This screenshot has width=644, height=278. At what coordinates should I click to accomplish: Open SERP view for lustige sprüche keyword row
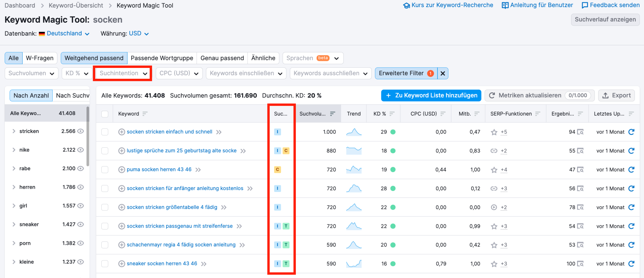581,151
